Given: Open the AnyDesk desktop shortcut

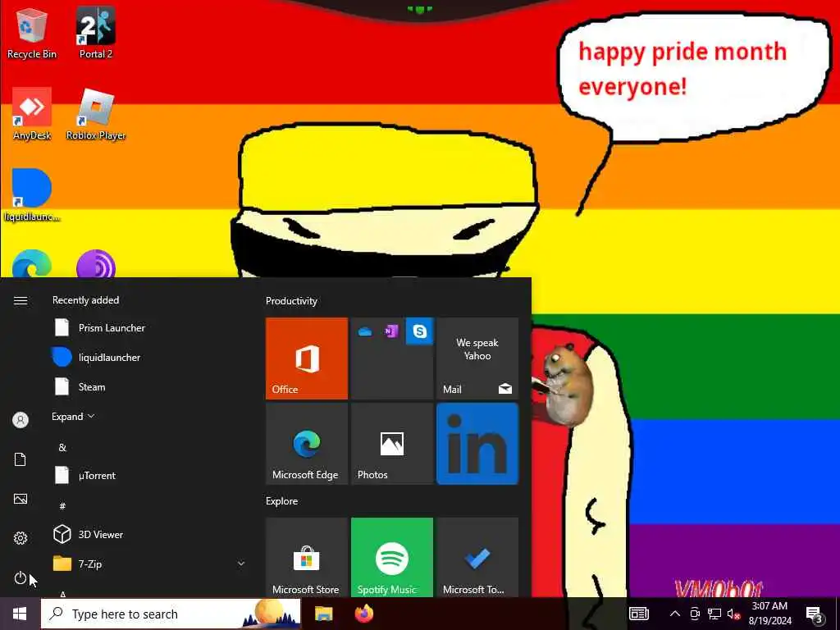Looking at the screenshot, I should tap(32, 114).
